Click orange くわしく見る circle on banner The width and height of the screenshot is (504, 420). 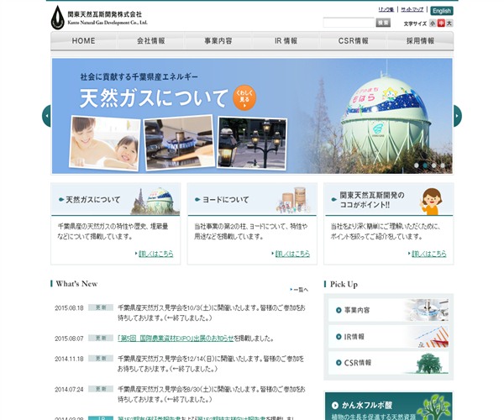(244, 97)
